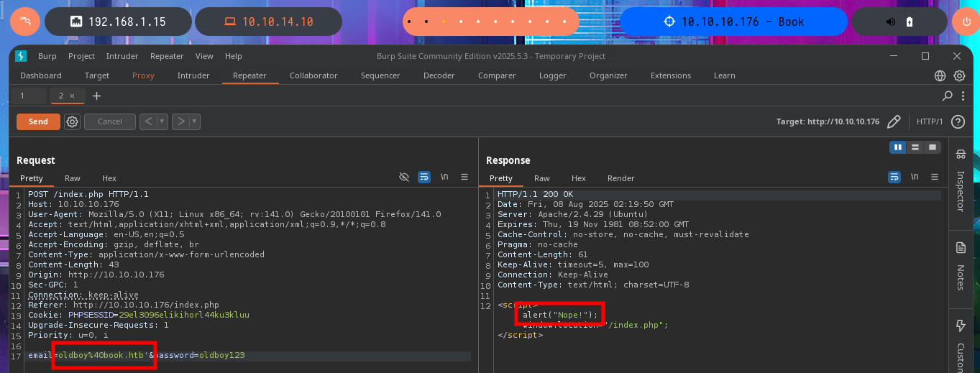Click the orange Send button
The image size is (980, 373).
(38, 121)
